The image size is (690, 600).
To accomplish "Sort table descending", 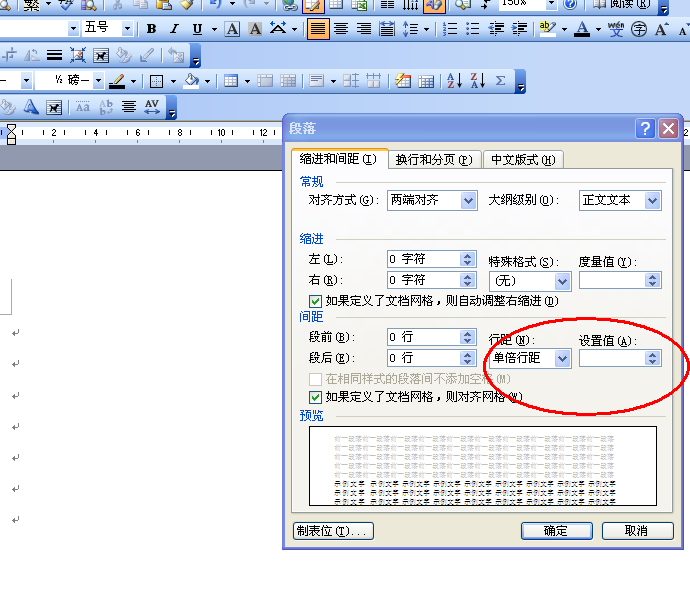I will coord(478,81).
